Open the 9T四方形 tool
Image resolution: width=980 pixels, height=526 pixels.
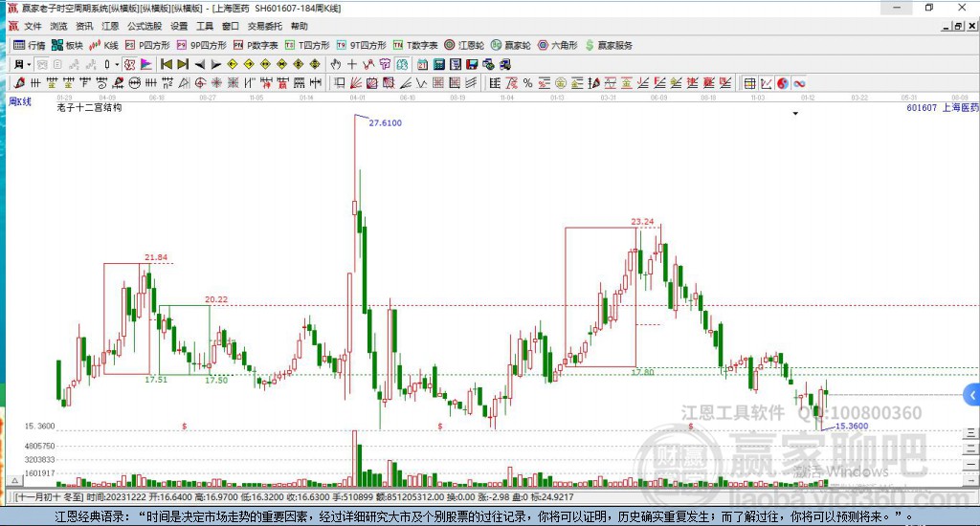(x=361, y=45)
